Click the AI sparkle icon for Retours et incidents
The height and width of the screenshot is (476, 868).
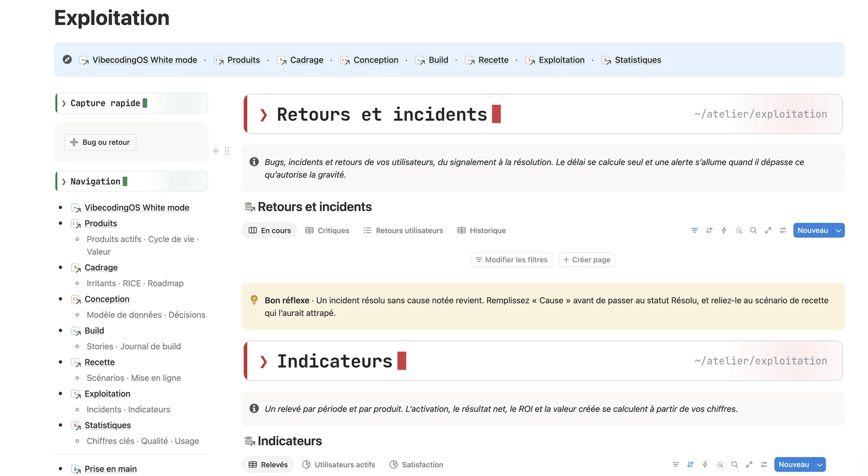coord(739,231)
